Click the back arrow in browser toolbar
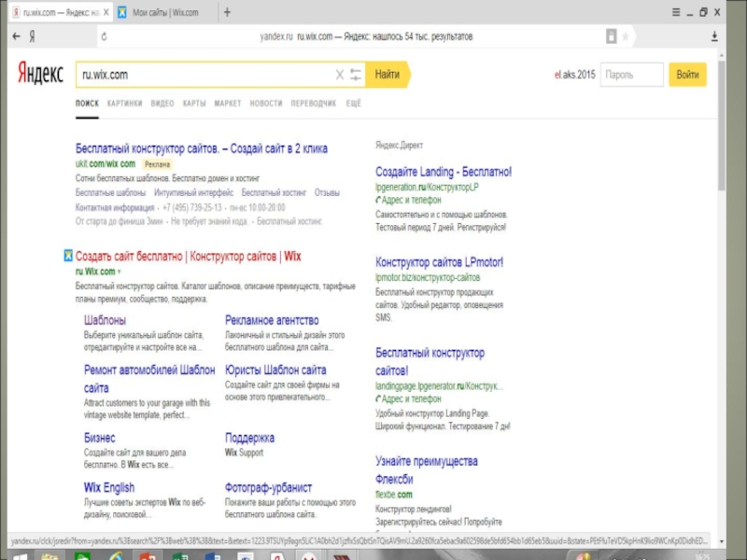 point(15,36)
